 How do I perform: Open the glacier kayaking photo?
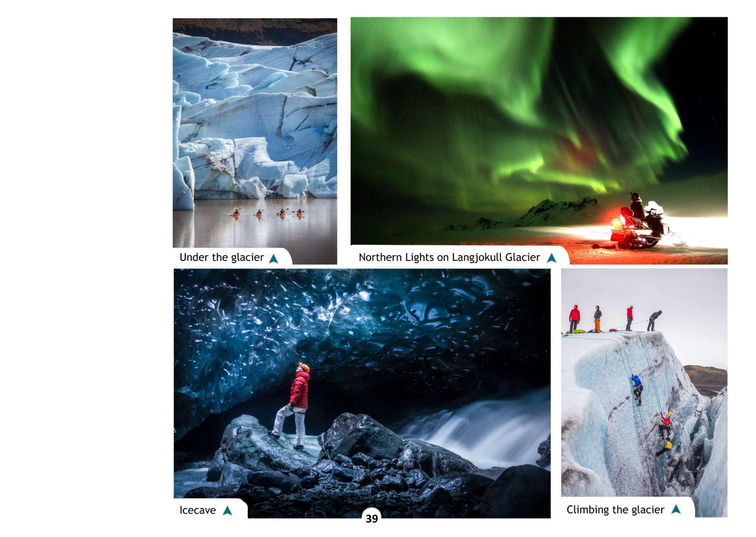[255, 133]
